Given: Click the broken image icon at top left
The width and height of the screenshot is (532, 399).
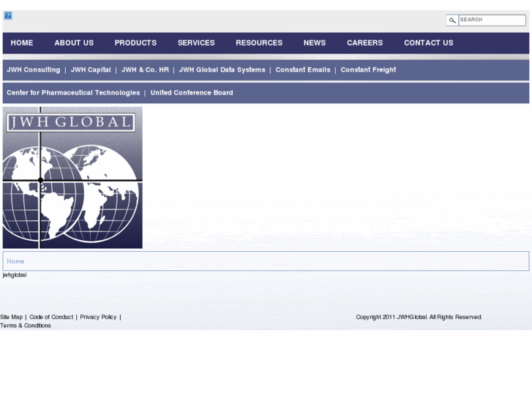Looking at the screenshot, I should (x=8, y=15).
